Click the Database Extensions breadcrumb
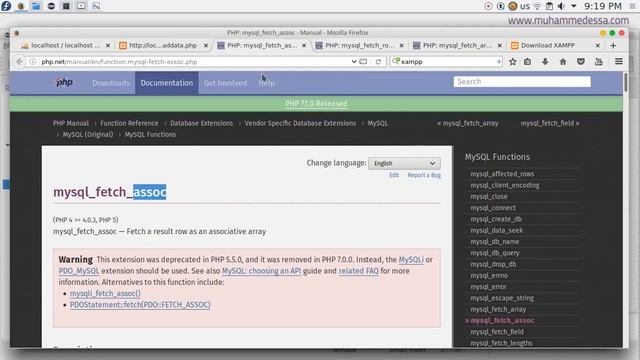Image resolution: width=640 pixels, height=360 pixels. 202,123
